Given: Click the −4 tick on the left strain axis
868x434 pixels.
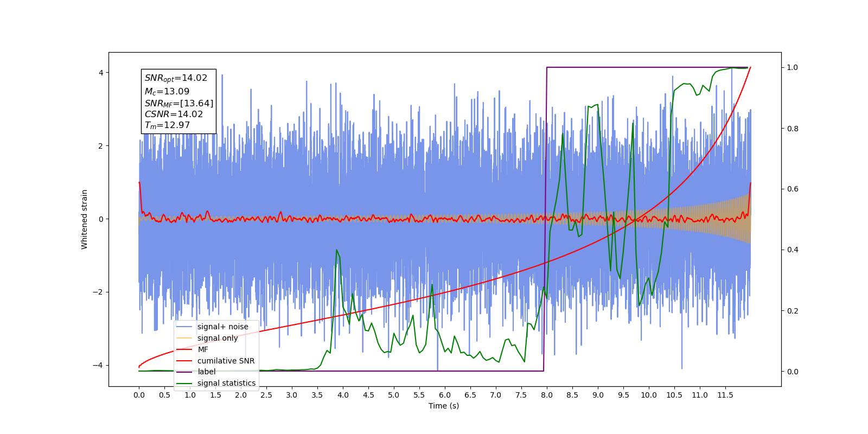Looking at the screenshot, I should (x=99, y=365).
